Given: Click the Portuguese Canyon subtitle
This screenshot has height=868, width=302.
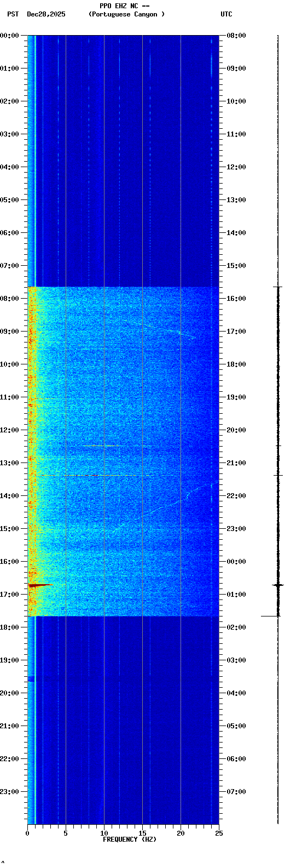Looking at the screenshot, I should [126, 14].
